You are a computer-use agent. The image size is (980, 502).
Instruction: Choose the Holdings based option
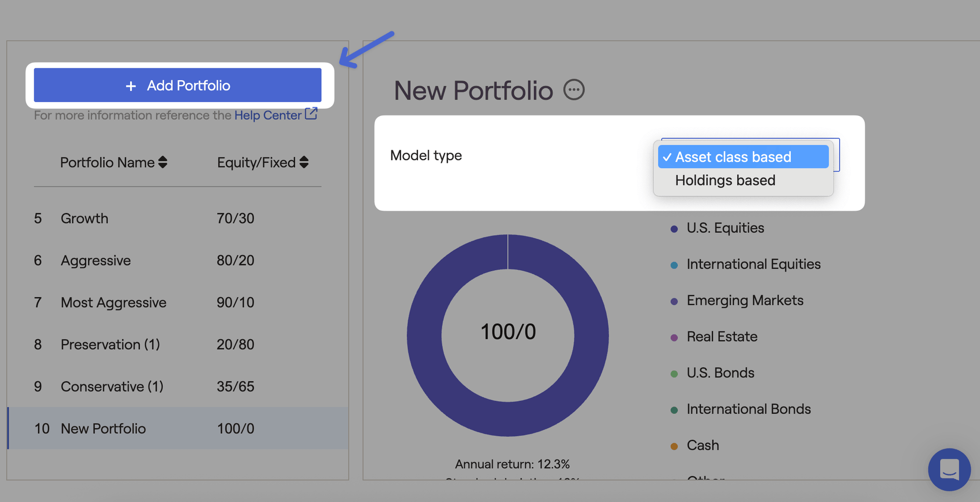point(725,180)
